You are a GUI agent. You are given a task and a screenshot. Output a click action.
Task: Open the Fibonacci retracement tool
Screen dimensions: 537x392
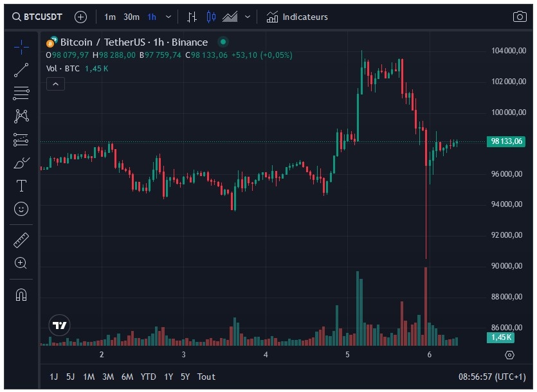[21, 93]
